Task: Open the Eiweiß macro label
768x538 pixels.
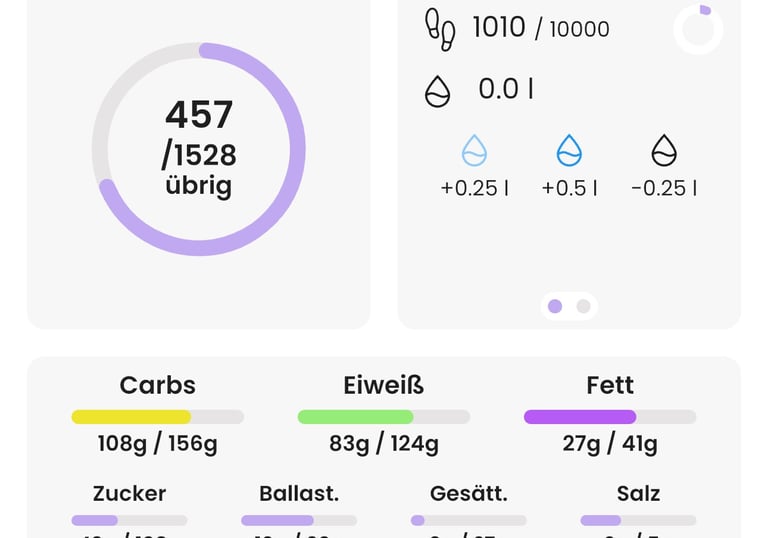Action: [384, 385]
